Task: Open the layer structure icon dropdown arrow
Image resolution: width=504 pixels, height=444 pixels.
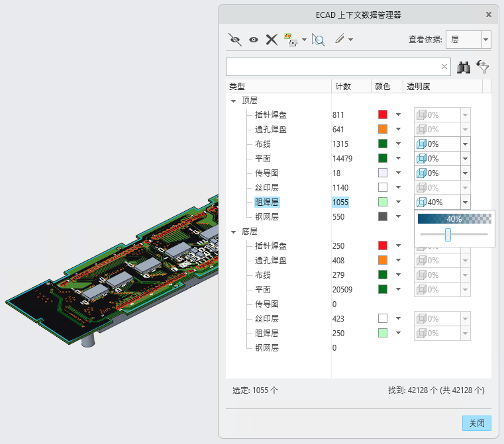Action: [x=304, y=40]
